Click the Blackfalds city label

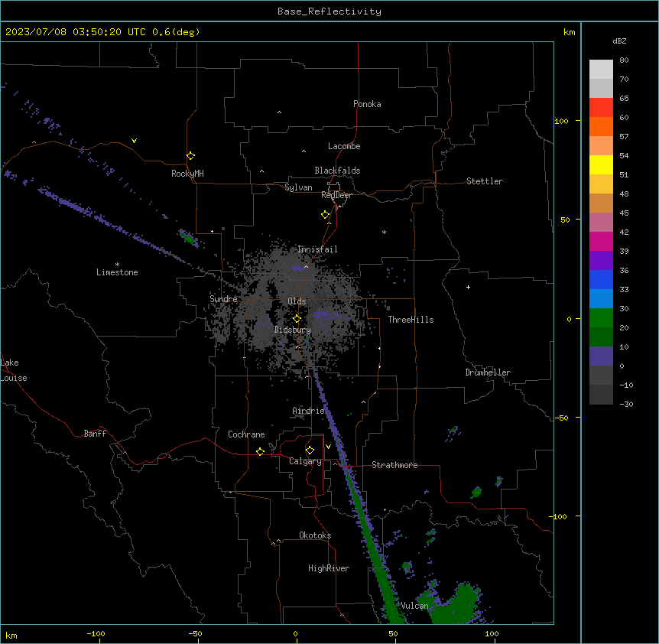coord(337,171)
